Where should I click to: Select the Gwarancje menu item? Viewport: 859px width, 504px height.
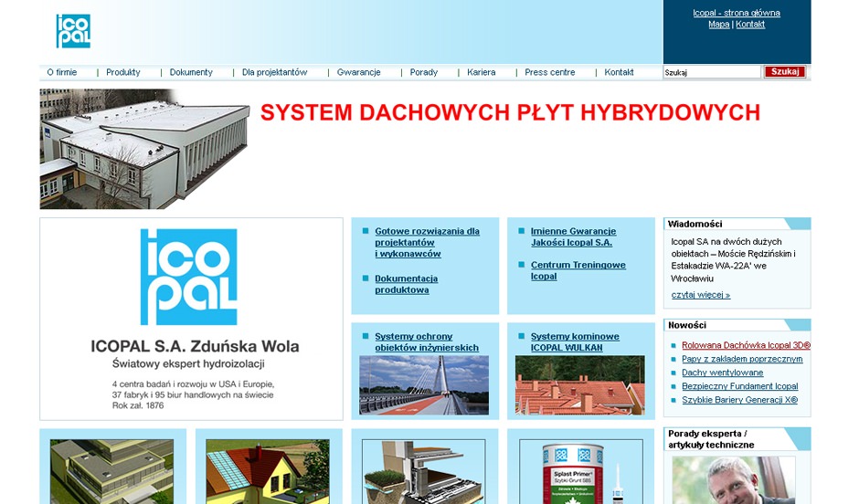click(359, 72)
